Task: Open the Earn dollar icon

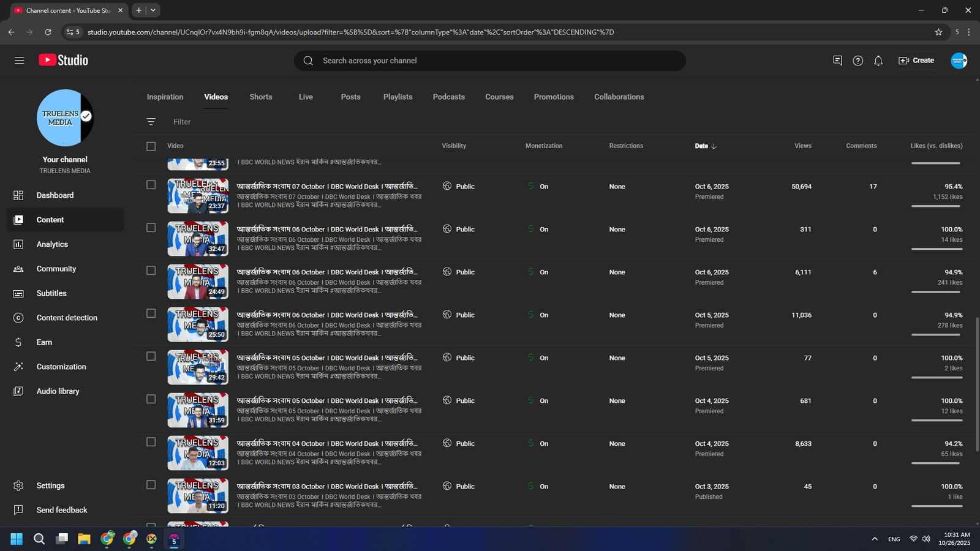Action: coord(18,342)
